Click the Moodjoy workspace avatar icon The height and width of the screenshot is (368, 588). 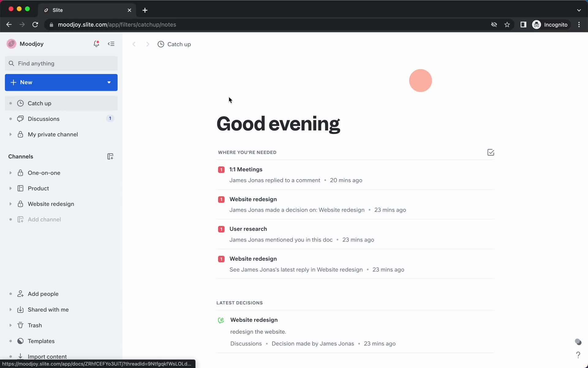pos(11,44)
